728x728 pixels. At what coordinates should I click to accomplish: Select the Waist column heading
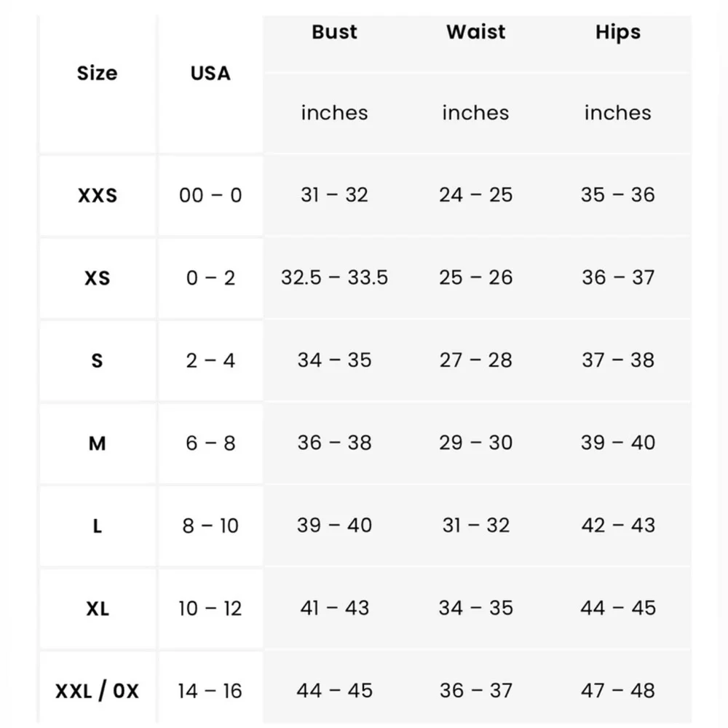pos(475,33)
